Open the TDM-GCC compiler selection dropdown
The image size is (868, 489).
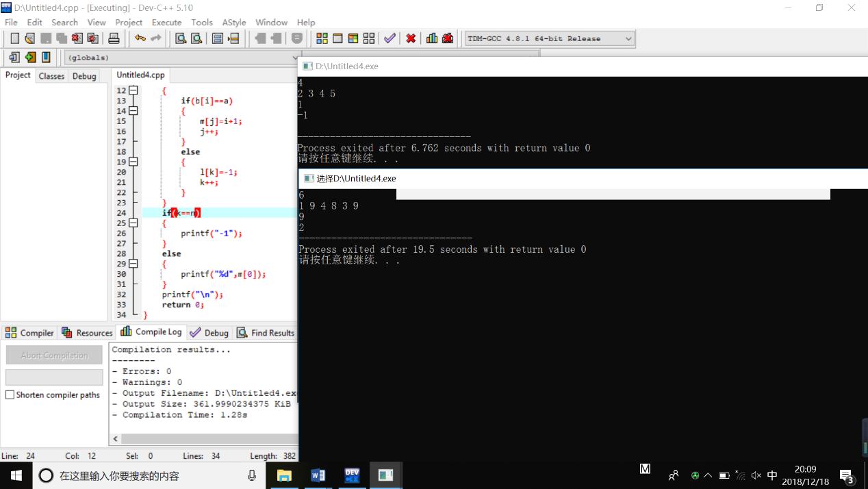pyautogui.click(x=628, y=39)
